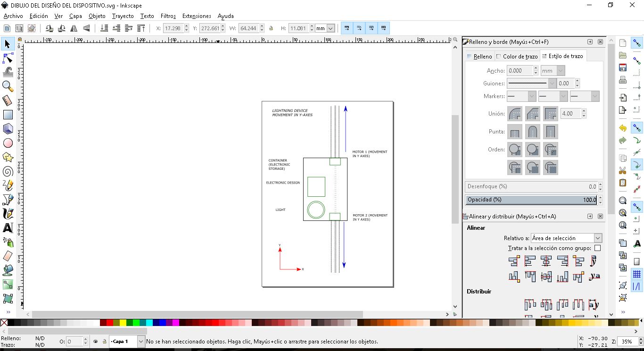Pick the Calligraphy tool
The width and height of the screenshot is (644, 351).
[8, 214]
